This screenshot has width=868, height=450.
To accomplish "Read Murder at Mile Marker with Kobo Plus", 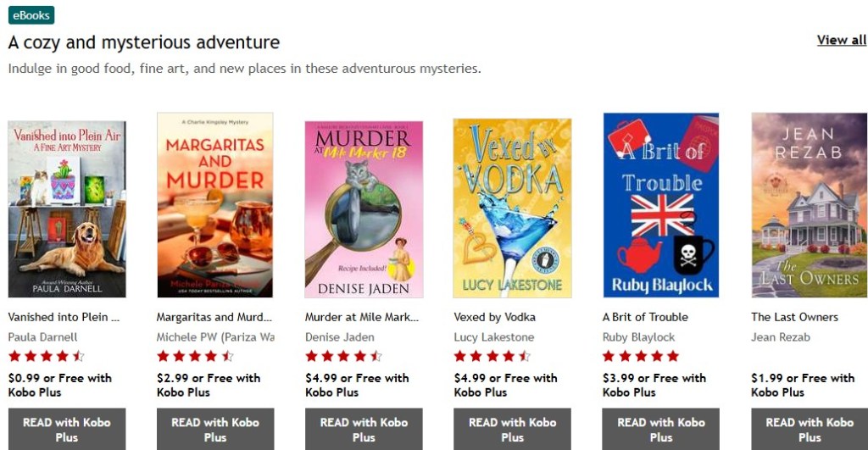I will [x=364, y=429].
